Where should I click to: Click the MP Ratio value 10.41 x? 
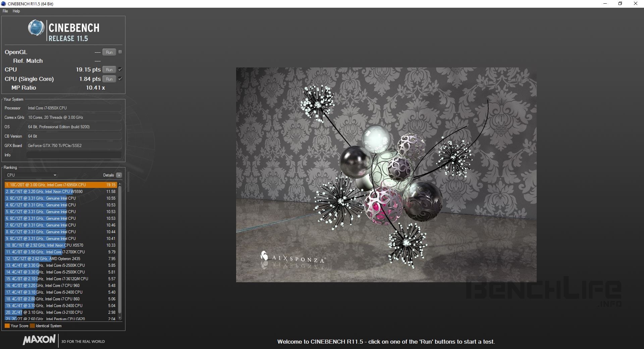pyautogui.click(x=95, y=88)
